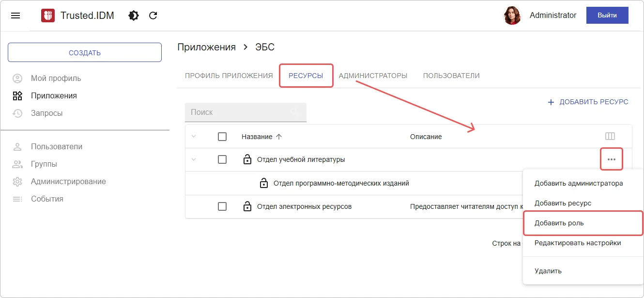Click the Выйти button
Viewport: 644px width, 298px height.
click(x=607, y=16)
